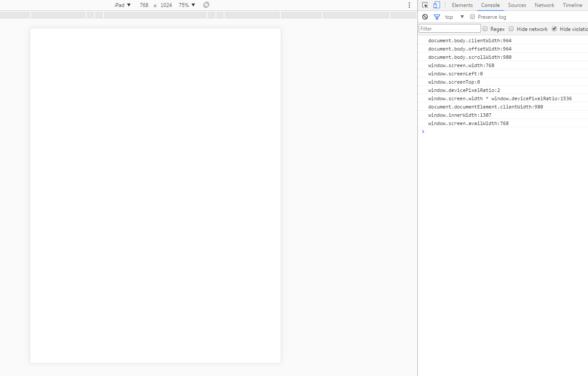Rotate the device with the orientation icon

coord(206,5)
